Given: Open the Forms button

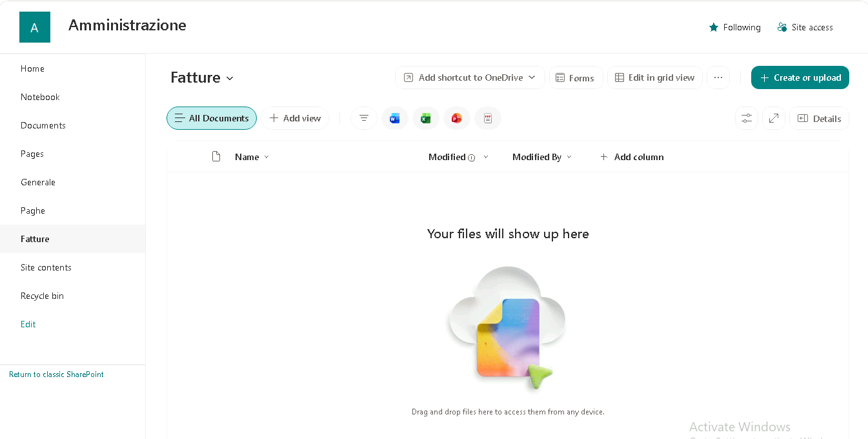Looking at the screenshot, I should [576, 77].
